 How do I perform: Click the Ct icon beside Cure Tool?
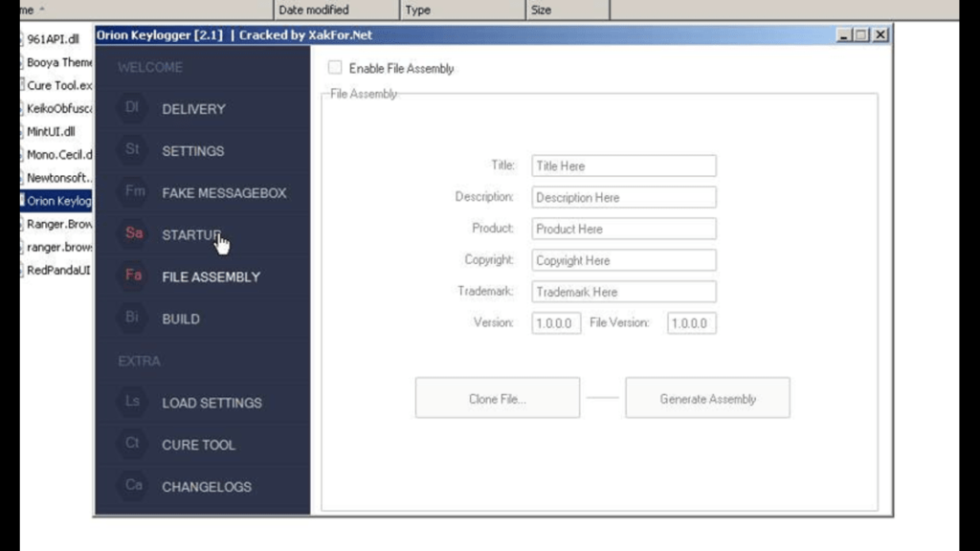coord(132,443)
